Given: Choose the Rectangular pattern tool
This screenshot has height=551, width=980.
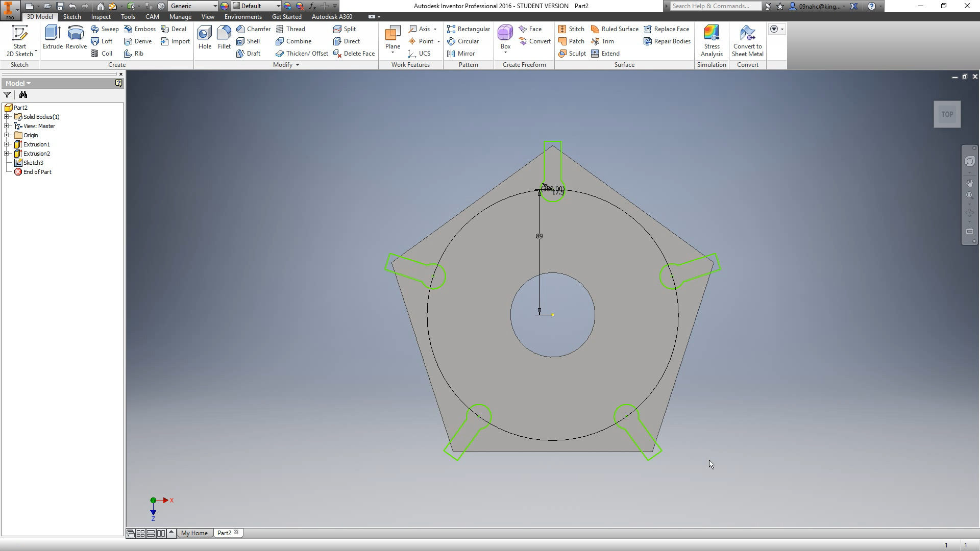Looking at the screenshot, I should pos(469,29).
